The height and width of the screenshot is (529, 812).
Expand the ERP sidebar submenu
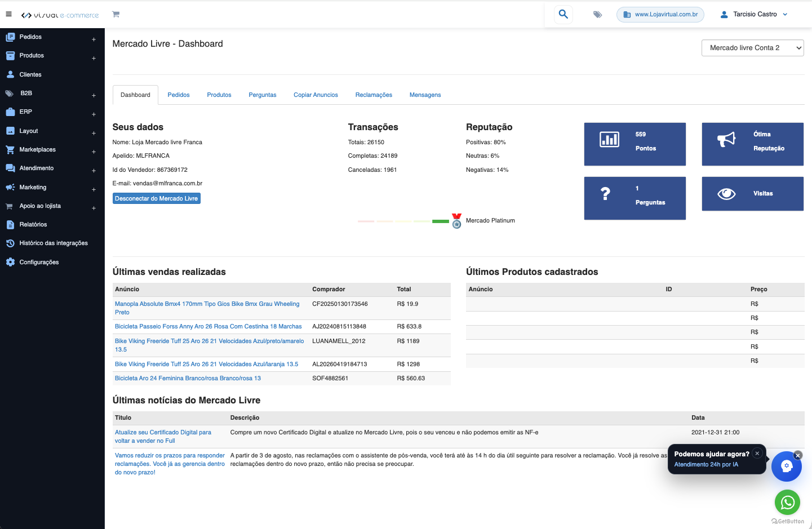(94, 114)
